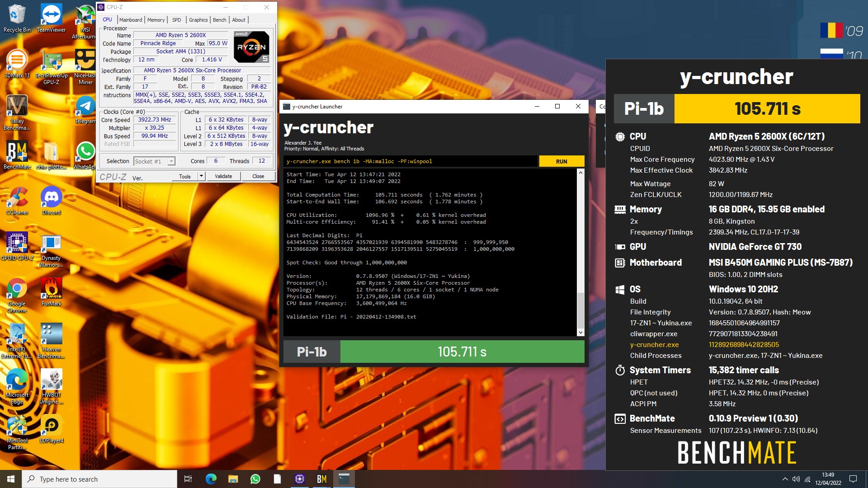Launch FurMark desktop shortcut
The width and height of the screenshot is (868, 488).
click(51, 292)
